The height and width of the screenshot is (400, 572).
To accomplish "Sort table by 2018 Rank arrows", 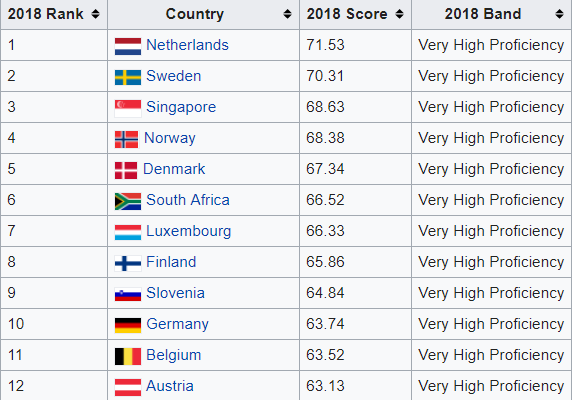I will coord(95,14).
